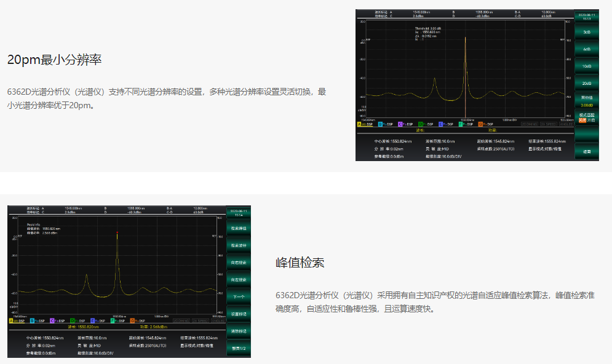This screenshot has width=612, height=364.
Task: Go to next softkey page via 翻页1/2
Action: click(239, 348)
